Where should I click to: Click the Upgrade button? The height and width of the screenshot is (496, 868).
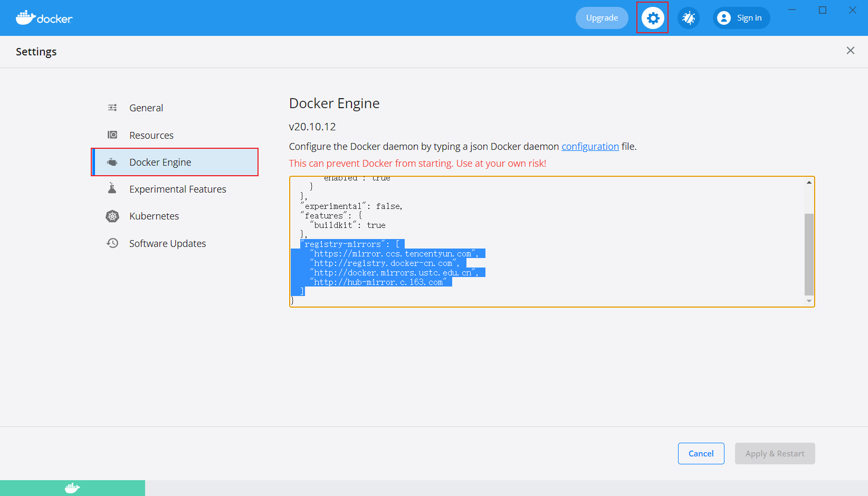602,18
